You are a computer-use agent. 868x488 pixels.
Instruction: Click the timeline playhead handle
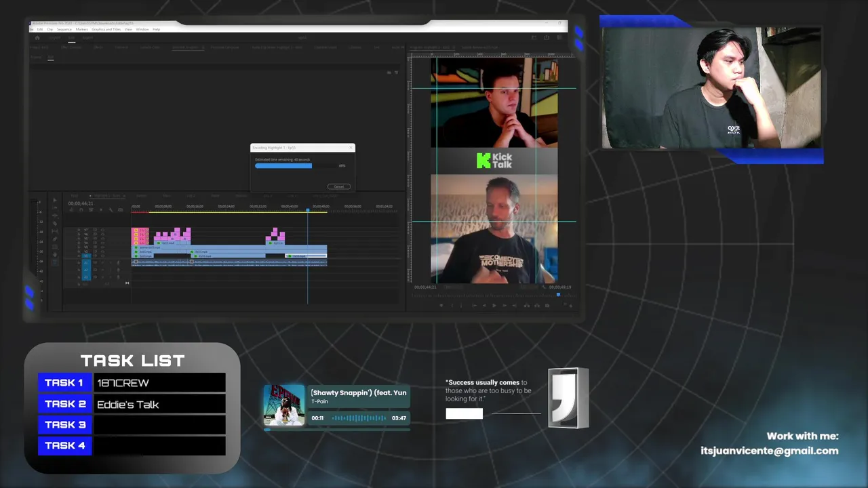(x=307, y=210)
